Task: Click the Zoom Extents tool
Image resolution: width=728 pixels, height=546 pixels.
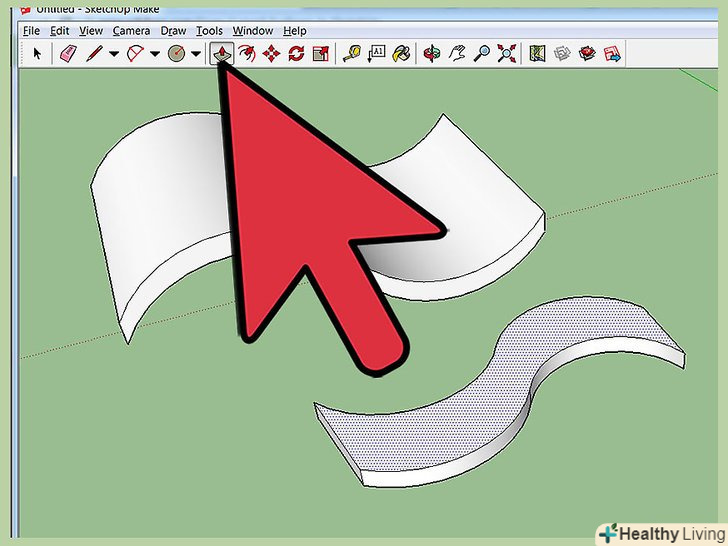Action: pos(507,53)
